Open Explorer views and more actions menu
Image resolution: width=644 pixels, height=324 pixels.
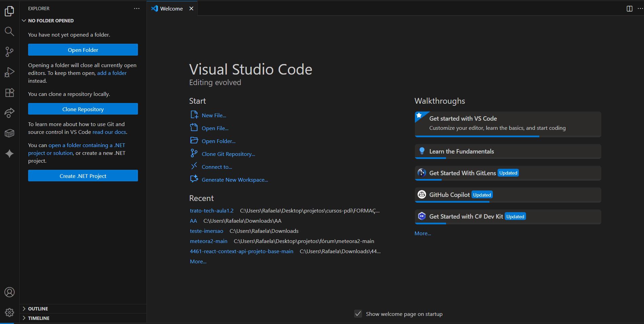[137, 8]
